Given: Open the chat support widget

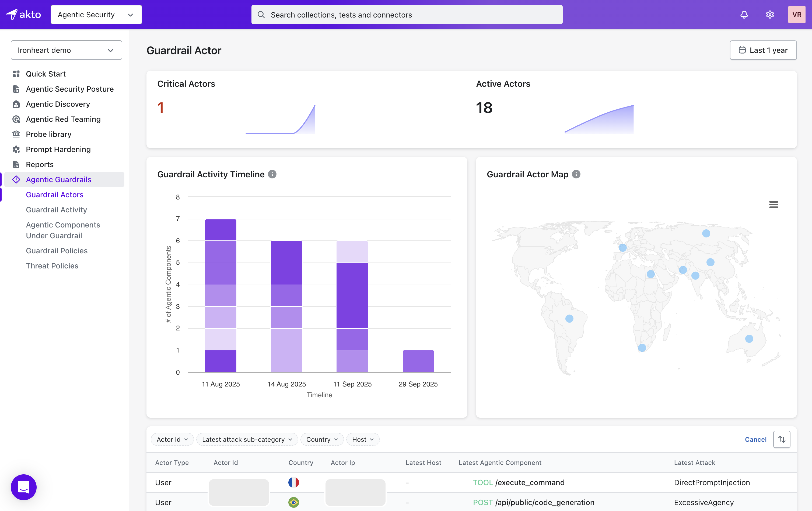Looking at the screenshot, I should [24, 487].
